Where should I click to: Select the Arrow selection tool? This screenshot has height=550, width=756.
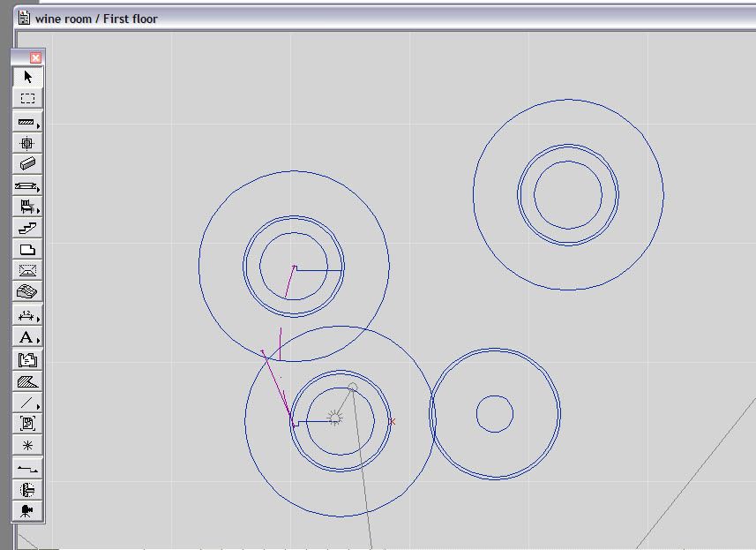click(x=27, y=77)
